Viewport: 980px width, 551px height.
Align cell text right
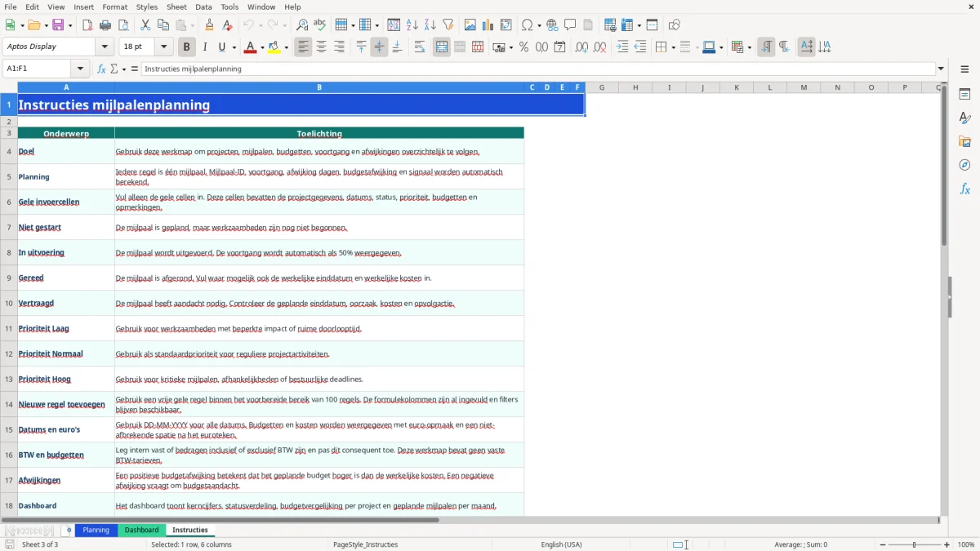click(x=339, y=47)
